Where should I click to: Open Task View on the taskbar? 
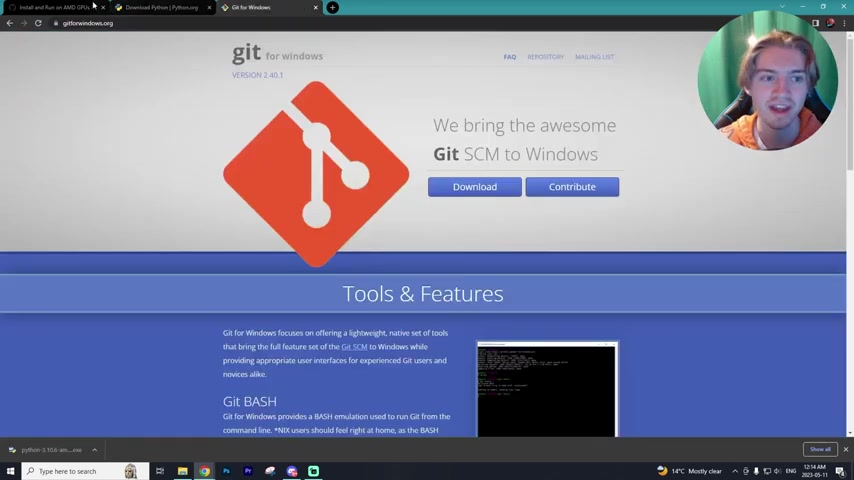[160, 471]
